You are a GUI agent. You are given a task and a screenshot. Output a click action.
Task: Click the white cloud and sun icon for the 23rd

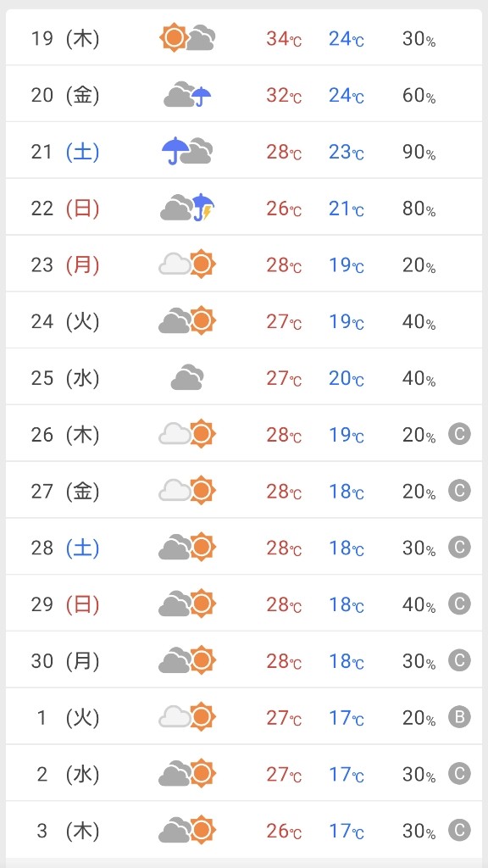tap(187, 264)
